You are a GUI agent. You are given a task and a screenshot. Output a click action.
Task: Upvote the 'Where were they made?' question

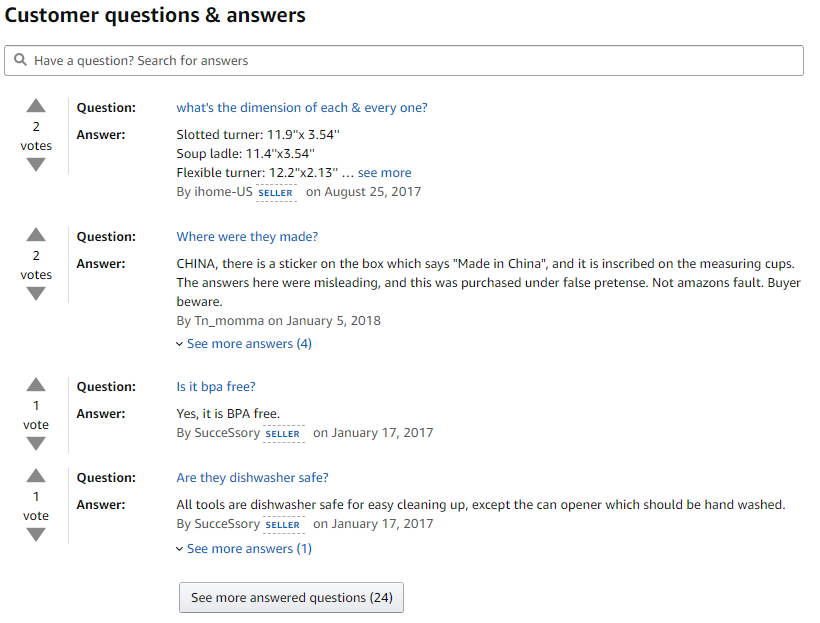[x=36, y=235]
